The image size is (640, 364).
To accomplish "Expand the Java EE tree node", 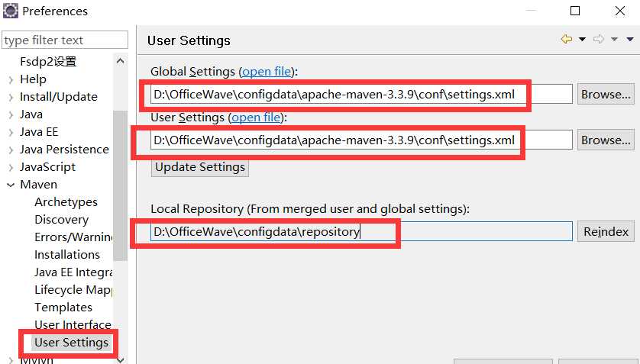I will pyautogui.click(x=10, y=132).
